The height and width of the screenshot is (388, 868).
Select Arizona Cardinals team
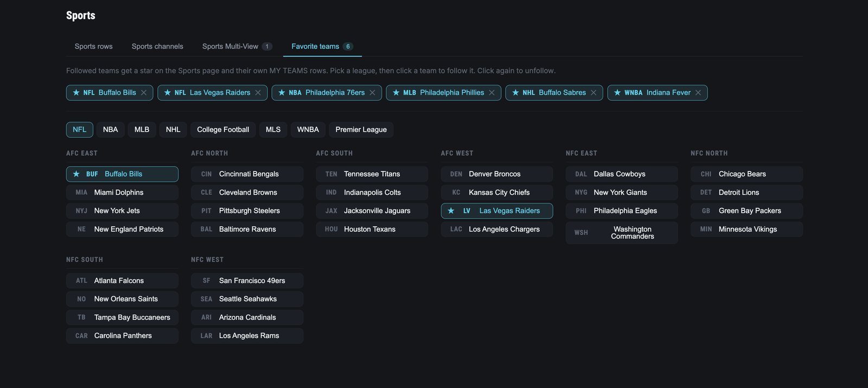point(247,317)
